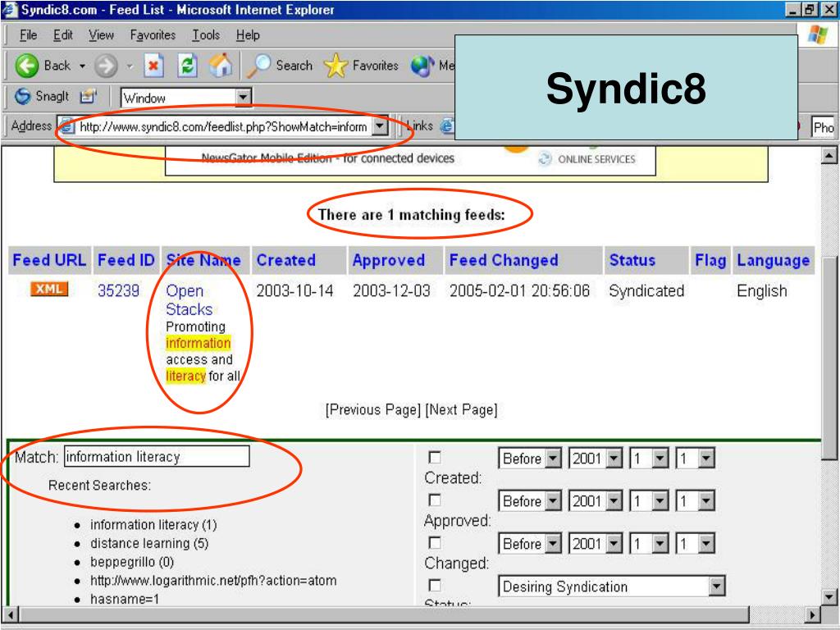Open Back button history dropdown arrow

point(82,66)
